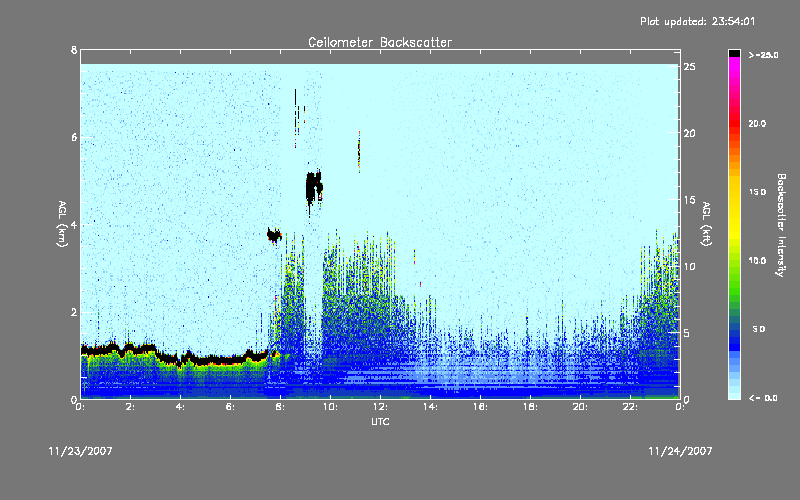Click the UTC x-axis label
The image size is (800, 500).
[x=380, y=421]
